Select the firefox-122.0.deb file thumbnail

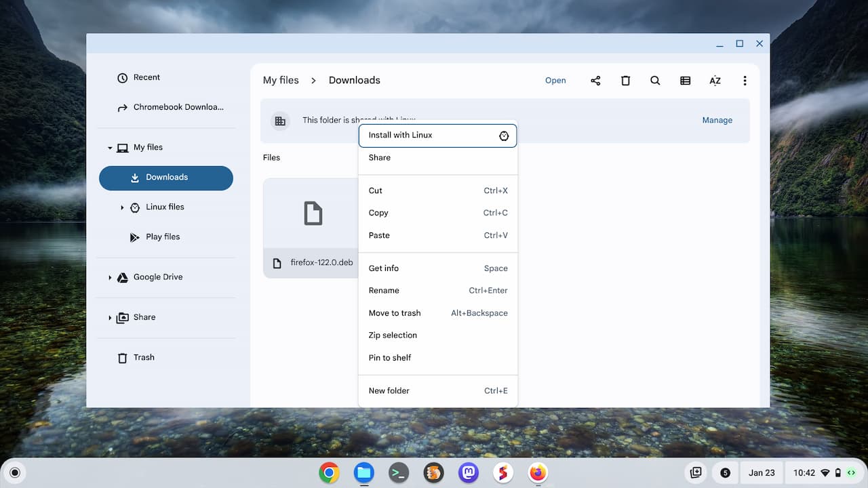pos(312,213)
